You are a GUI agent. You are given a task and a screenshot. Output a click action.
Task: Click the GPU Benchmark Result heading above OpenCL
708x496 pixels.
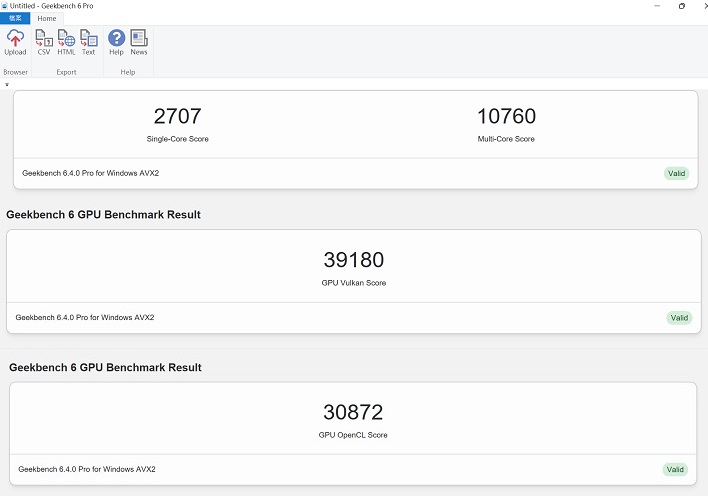point(105,367)
